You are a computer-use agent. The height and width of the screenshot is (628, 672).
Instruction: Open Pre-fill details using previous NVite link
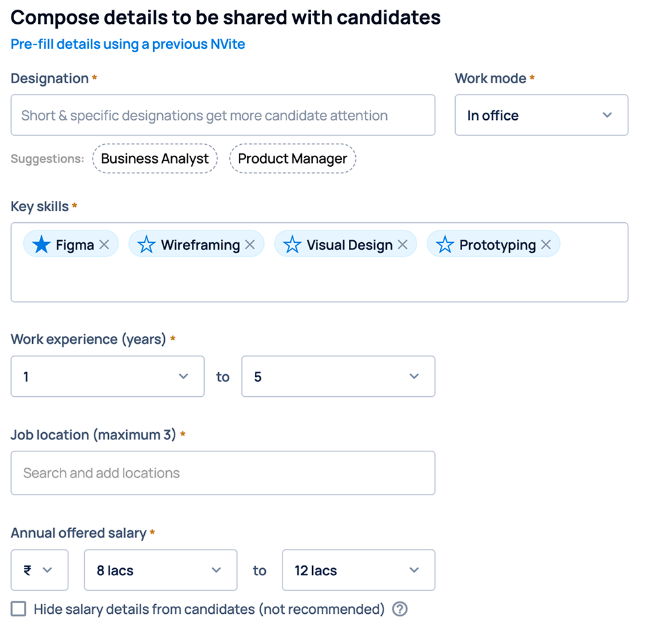coord(127,44)
